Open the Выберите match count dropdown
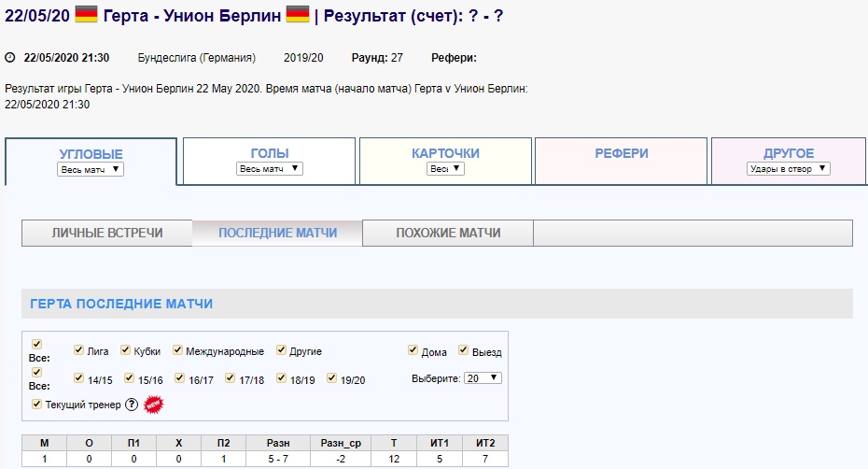Viewport: 868px width, 469px height. click(483, 378)
